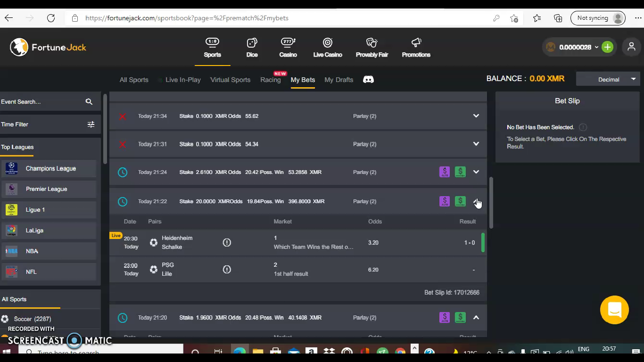Image resolution: width=644 pixels, height=362 pixels.
Task: Click purple auto cashout on 2.6100 bet
Action: coord(445,172)
